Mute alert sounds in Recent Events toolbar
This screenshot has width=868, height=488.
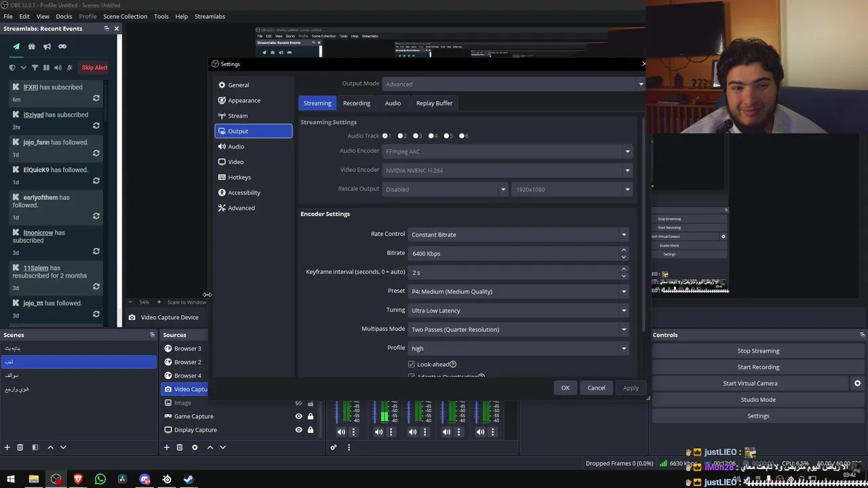[58, 68]
